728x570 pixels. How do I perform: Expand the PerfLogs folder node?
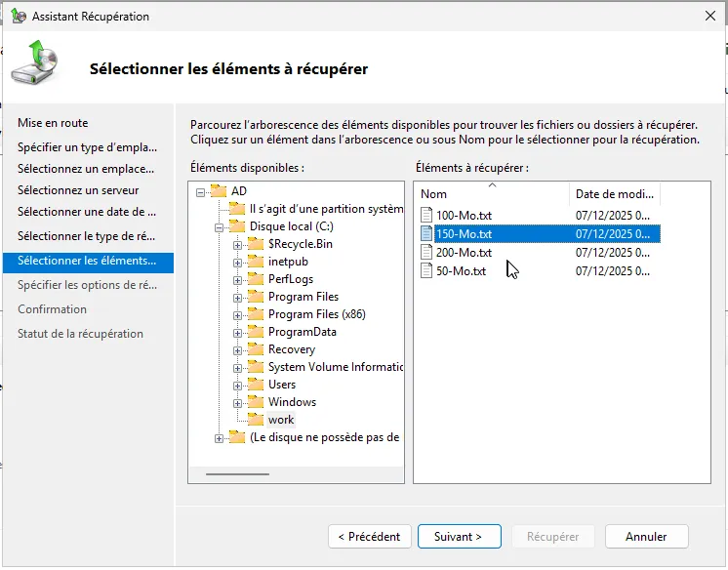click(237, 279)
